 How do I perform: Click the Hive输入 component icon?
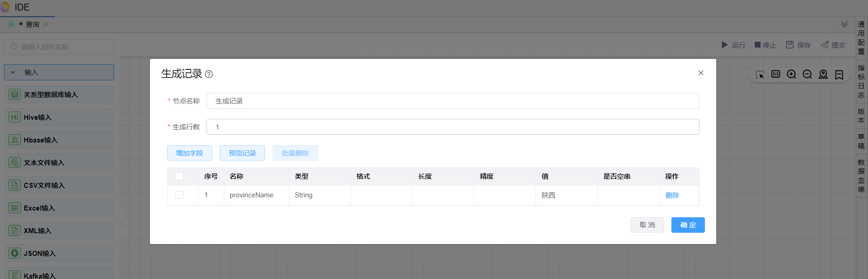point(14,117)
